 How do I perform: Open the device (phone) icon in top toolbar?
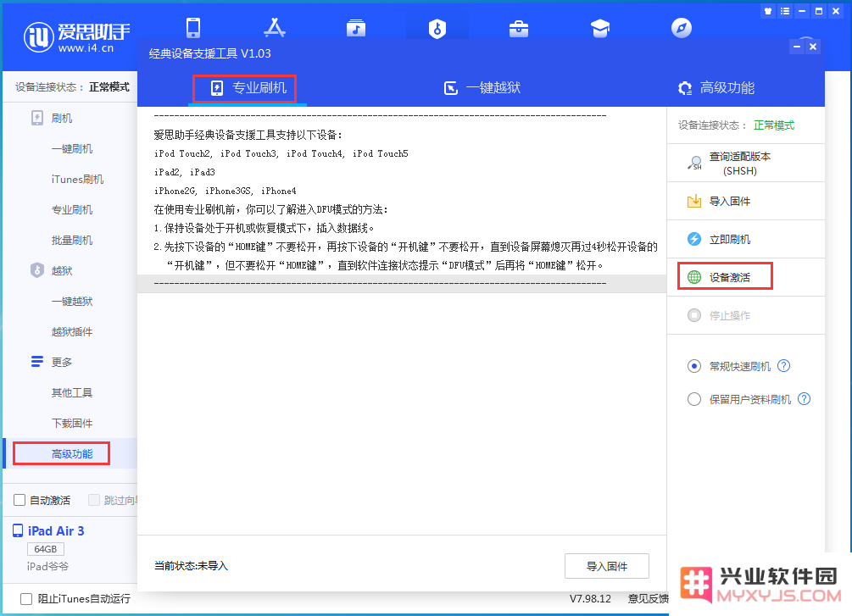click(x=193, y=28)
